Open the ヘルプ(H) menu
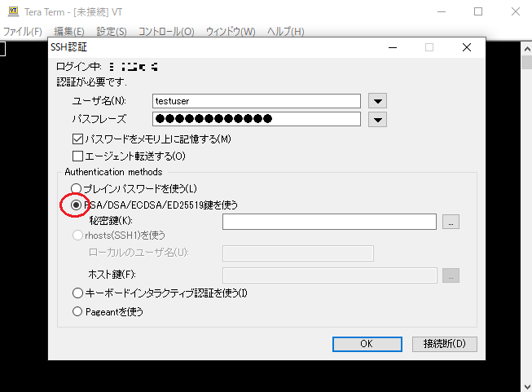This screenshot has width=532, height=392. 285,32
